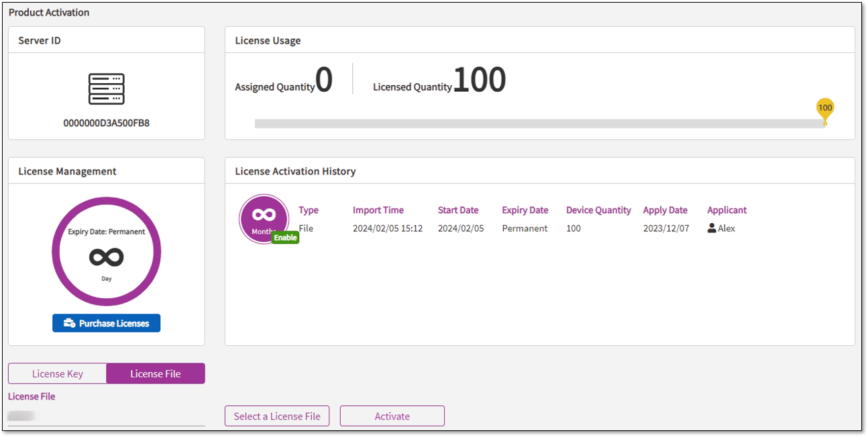Click the license usage progress bar
Viewport: 868px width, 437px height.
point(537,123)
